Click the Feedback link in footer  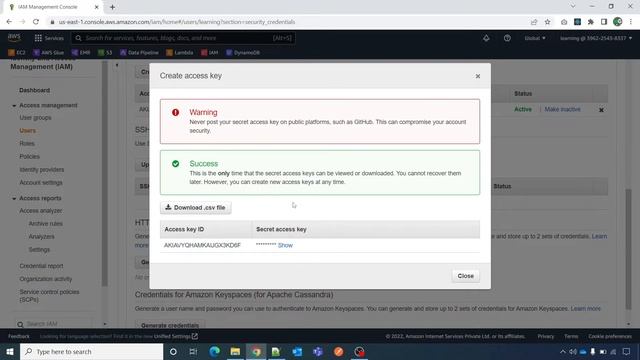click(19, 336)
